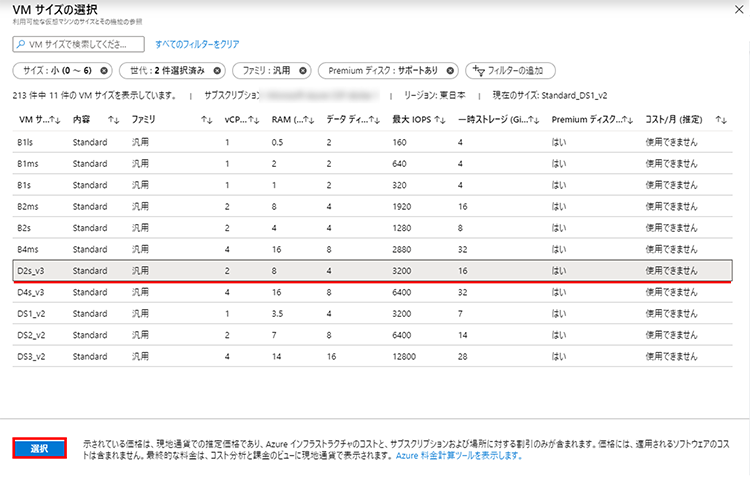Select the D4s_v3 VM size row
Screen dimensions: 750x478
coord(200,291)
